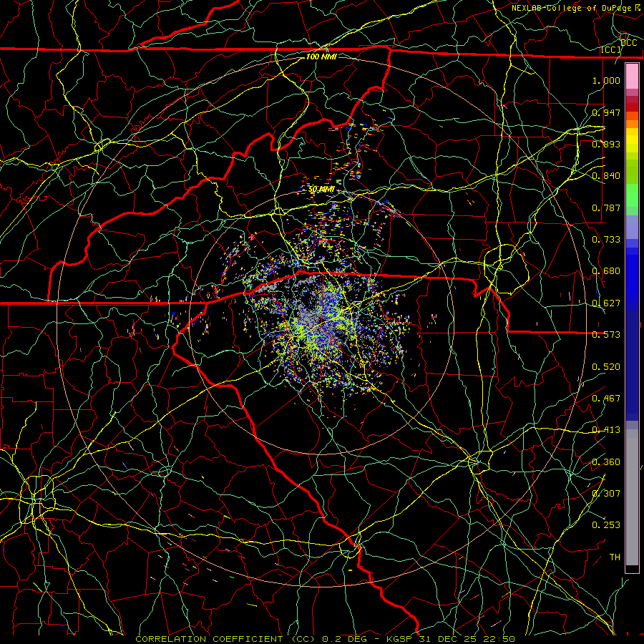Select the 0.253 legend value

(x=606, y=525)
